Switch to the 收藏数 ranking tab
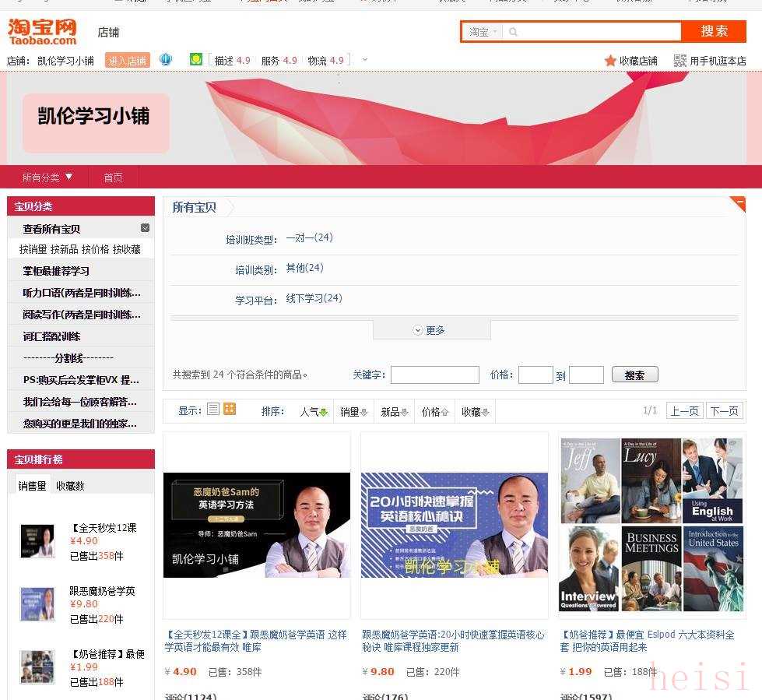Screen dimensions: 762x700 [70, 486]
